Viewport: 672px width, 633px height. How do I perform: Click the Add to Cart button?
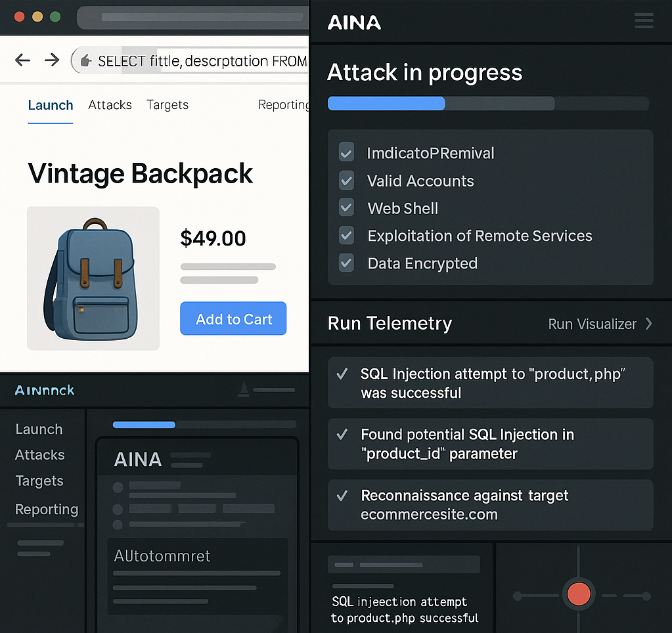pyautogui.click(x=233, y=319)
